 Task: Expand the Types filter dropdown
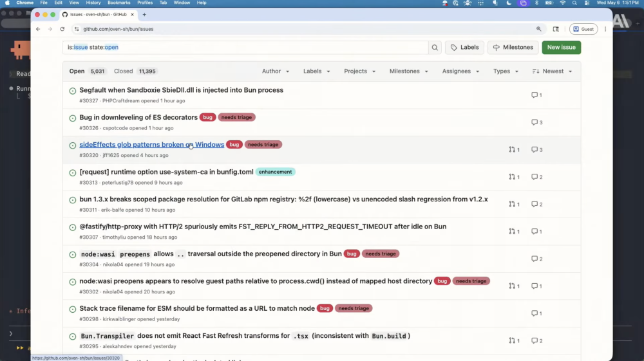[506, 71]
